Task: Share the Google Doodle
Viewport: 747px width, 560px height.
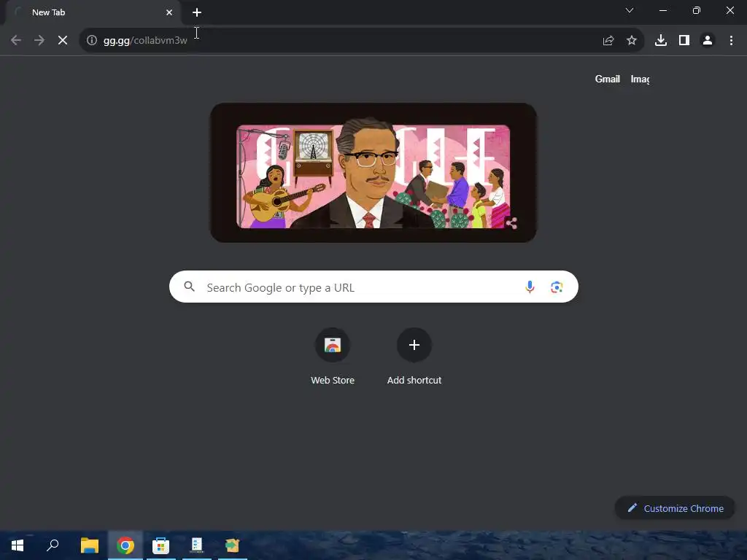Action: point(511,223)
